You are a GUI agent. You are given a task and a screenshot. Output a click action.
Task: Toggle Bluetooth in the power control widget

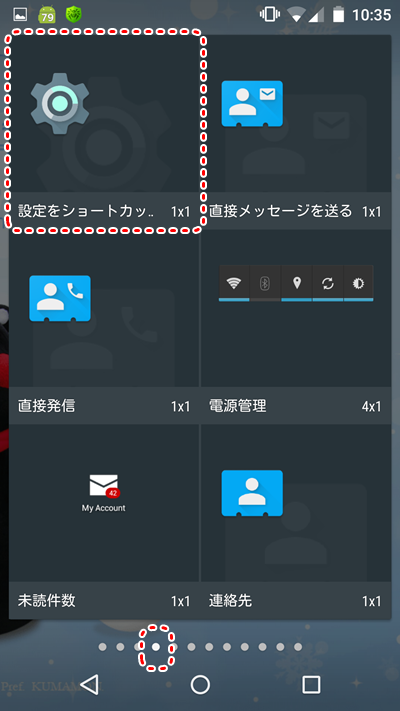(x=265, y=283)
